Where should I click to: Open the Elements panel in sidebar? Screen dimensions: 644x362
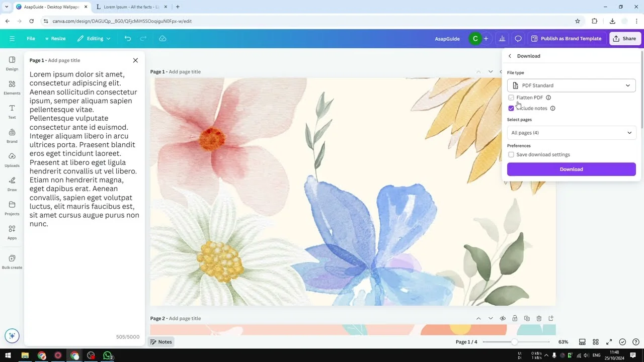point(12,87)
